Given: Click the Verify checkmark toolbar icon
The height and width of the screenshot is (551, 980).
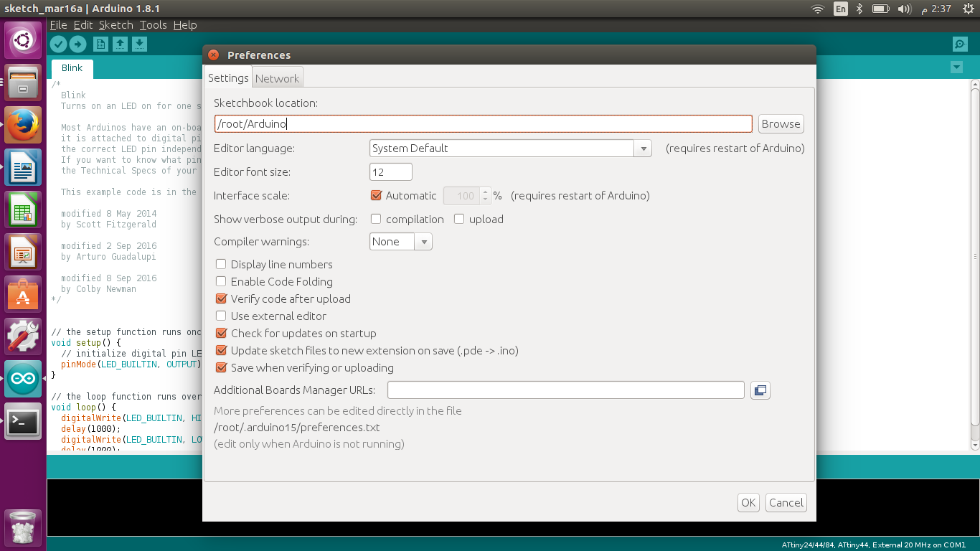Looking at the screenshot, I should coord(58,44).
